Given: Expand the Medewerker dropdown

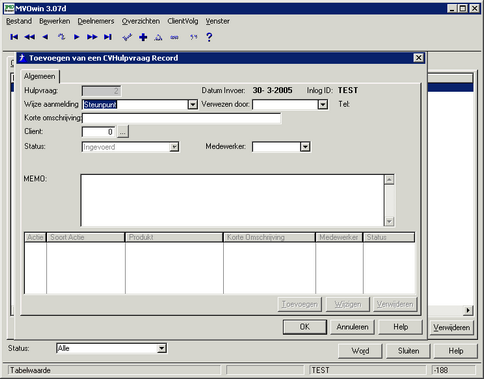Looking at the screenshot, I should (305, 147).
